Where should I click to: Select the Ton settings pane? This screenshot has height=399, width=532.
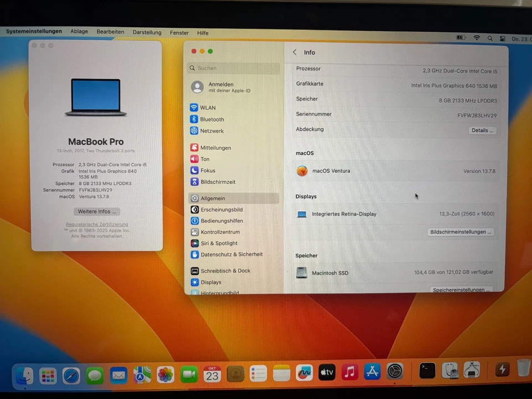205,159
